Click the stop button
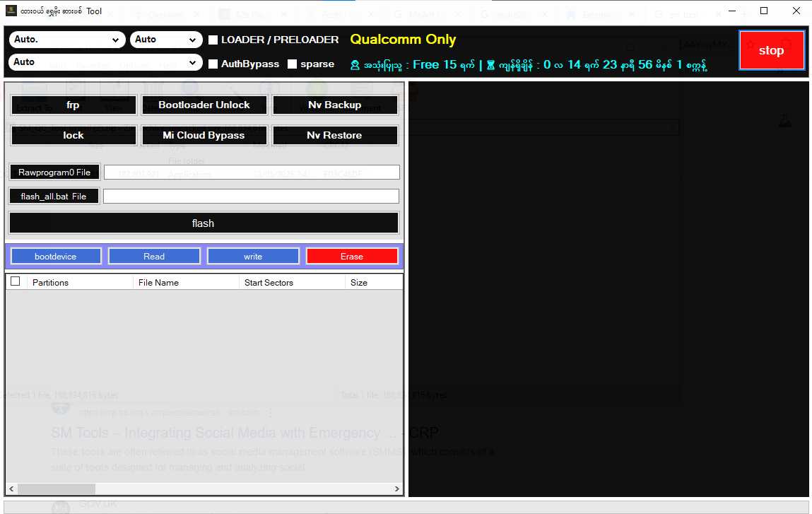This screenshot has width=812, height=514. [x=771, y=50]
